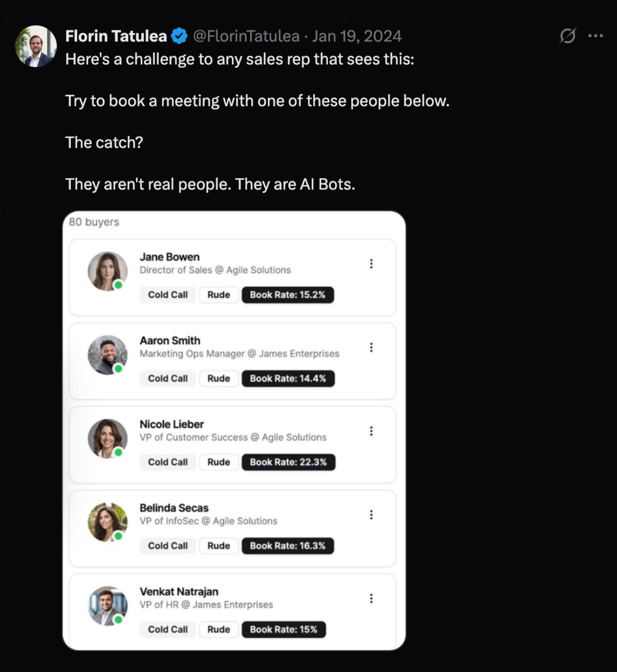Open the tweet's more options menu

point(595,36)
